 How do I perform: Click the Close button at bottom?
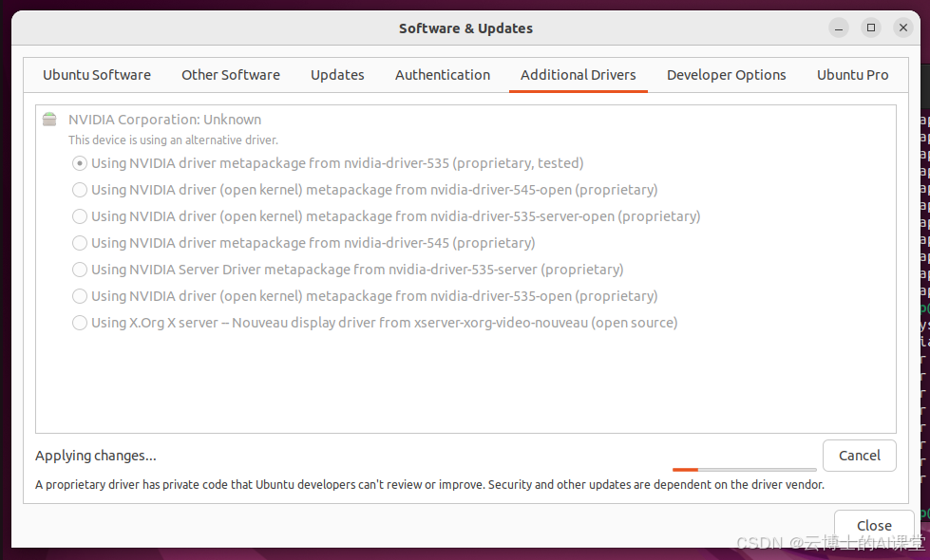tap(874, 526)
